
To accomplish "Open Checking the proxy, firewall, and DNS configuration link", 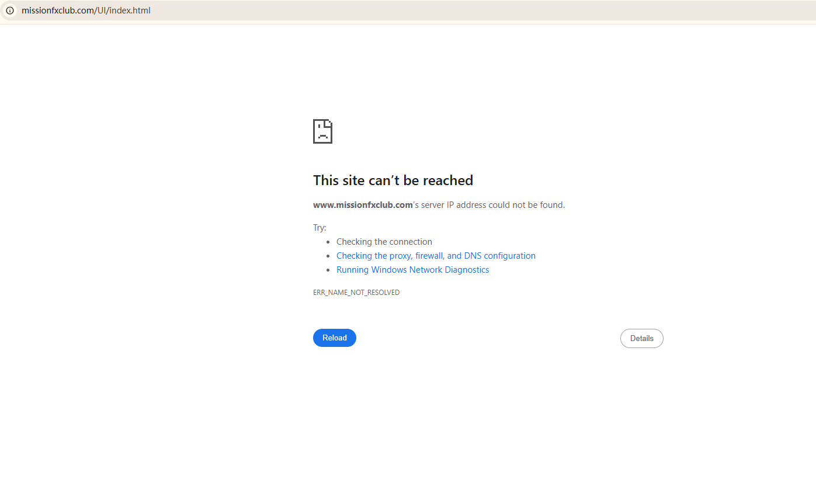I will pos(436,256).
